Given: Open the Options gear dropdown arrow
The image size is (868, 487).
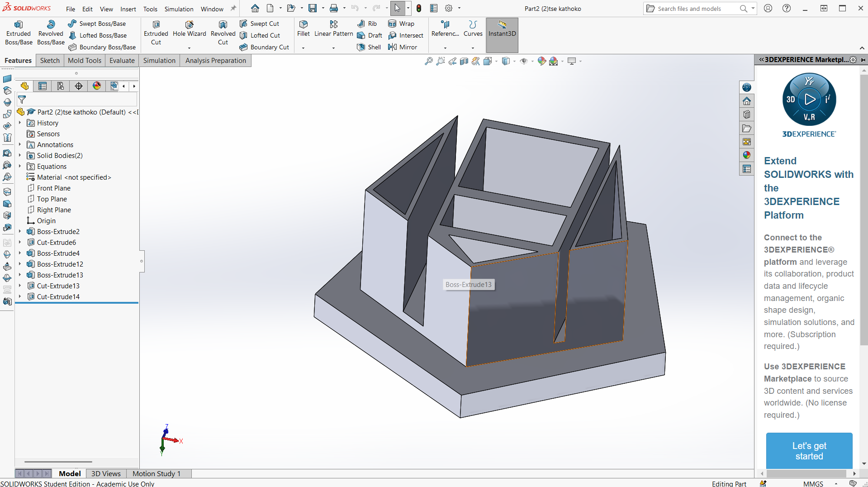Looking at the screenshot, I should coord(459,8).
